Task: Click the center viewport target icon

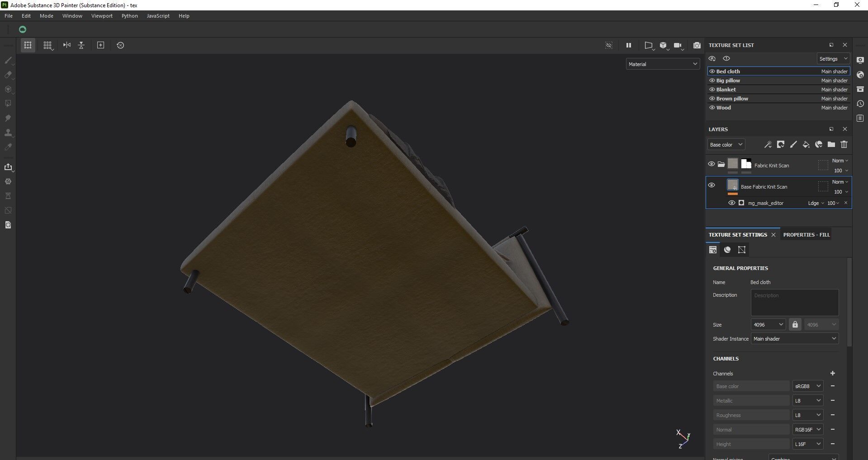Action: coord(101,45)
